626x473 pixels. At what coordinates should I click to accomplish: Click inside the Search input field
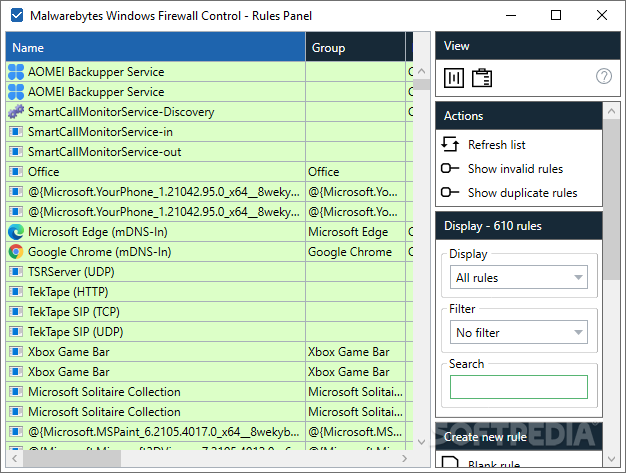(x=519, y=387)
